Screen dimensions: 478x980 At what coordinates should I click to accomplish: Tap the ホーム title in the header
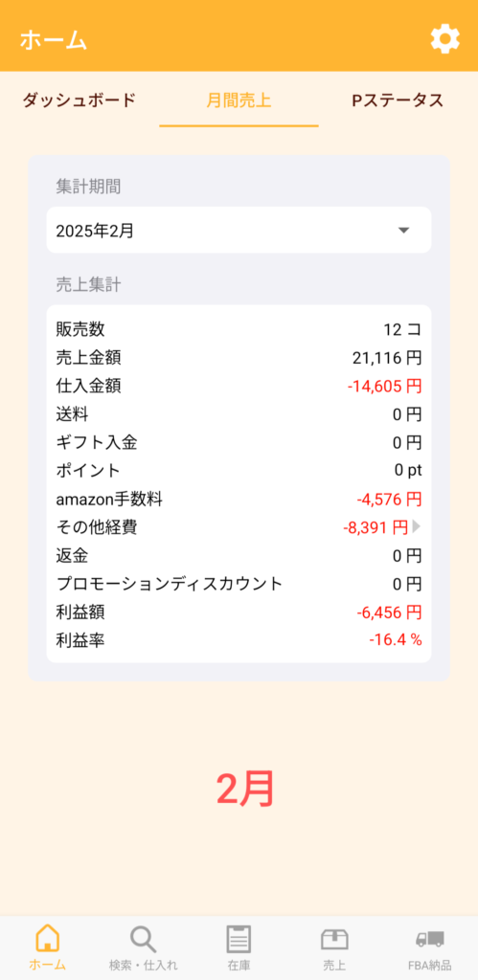pyautogui.click(x=54, y=40)
